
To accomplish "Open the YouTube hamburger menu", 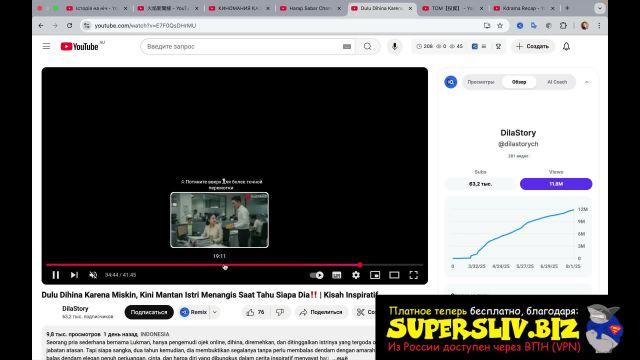I will [x=47, y=47].
